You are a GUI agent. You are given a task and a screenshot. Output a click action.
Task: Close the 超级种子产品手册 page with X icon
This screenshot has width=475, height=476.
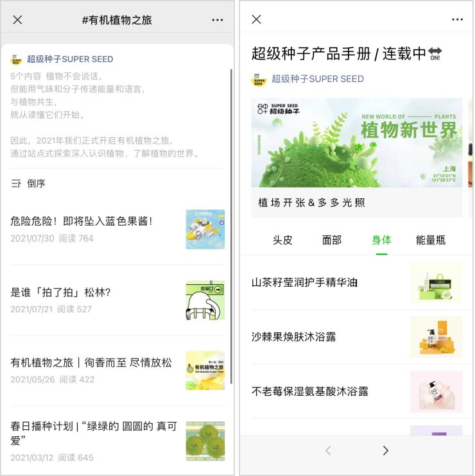pos(257,19)
